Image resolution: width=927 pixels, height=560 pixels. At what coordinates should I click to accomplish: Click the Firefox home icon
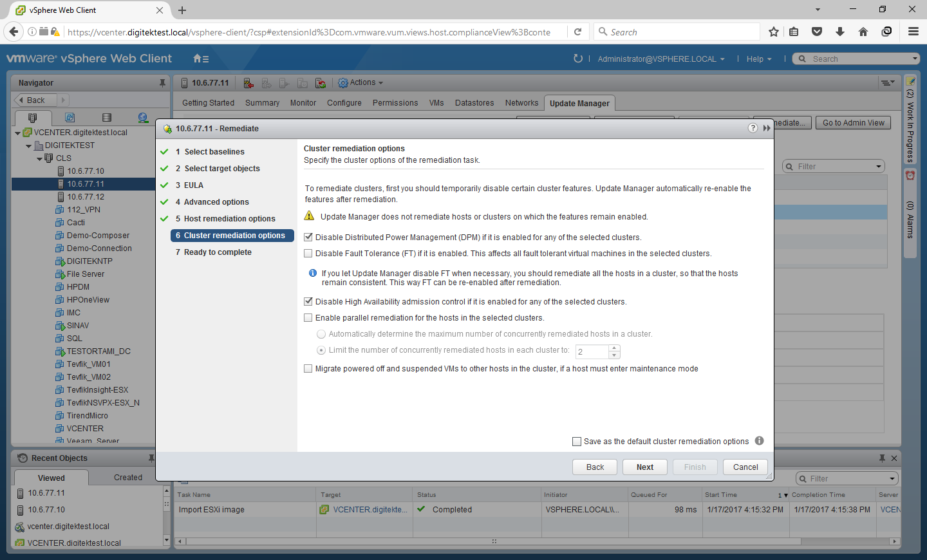pyautogui.click(x=863, y=32)
